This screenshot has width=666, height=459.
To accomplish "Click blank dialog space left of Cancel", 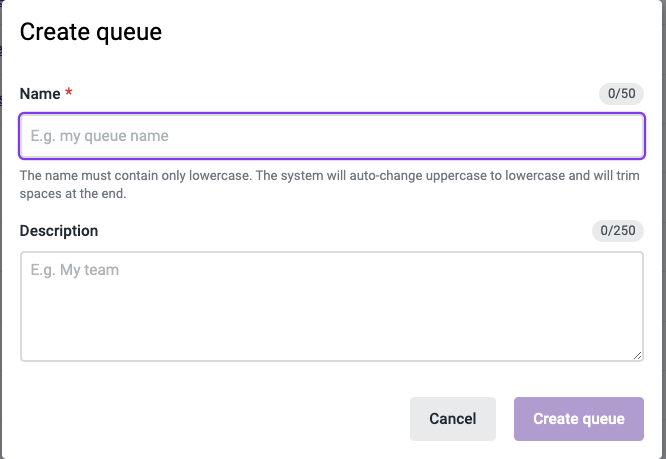I will pos(212,419).
